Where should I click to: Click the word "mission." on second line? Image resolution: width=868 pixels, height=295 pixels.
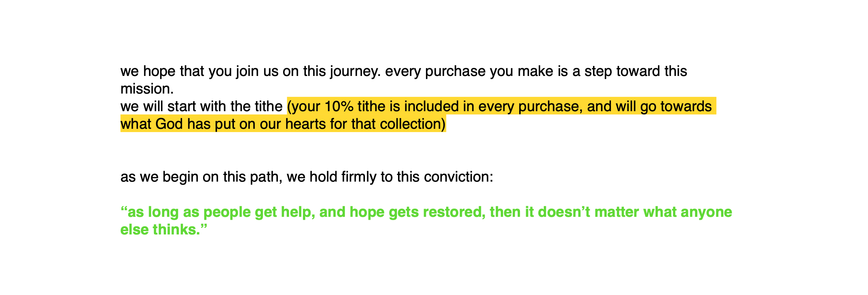[x=147, y=89]
